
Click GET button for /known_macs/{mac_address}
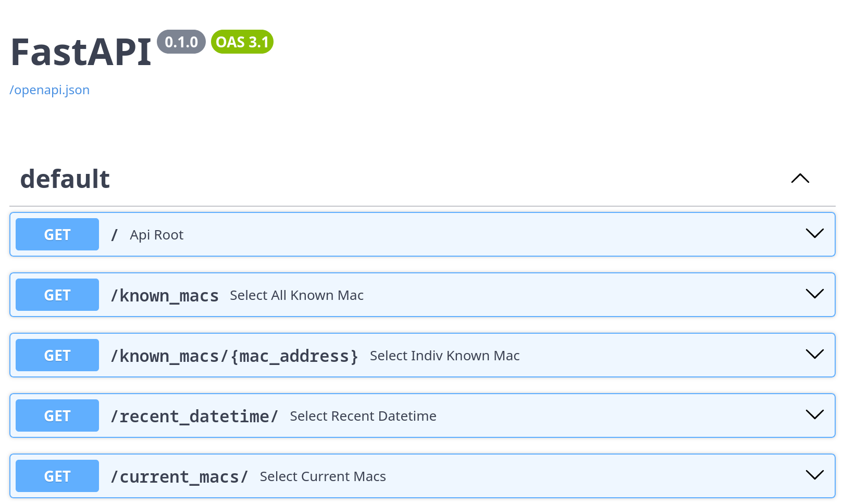coord(57,355)
